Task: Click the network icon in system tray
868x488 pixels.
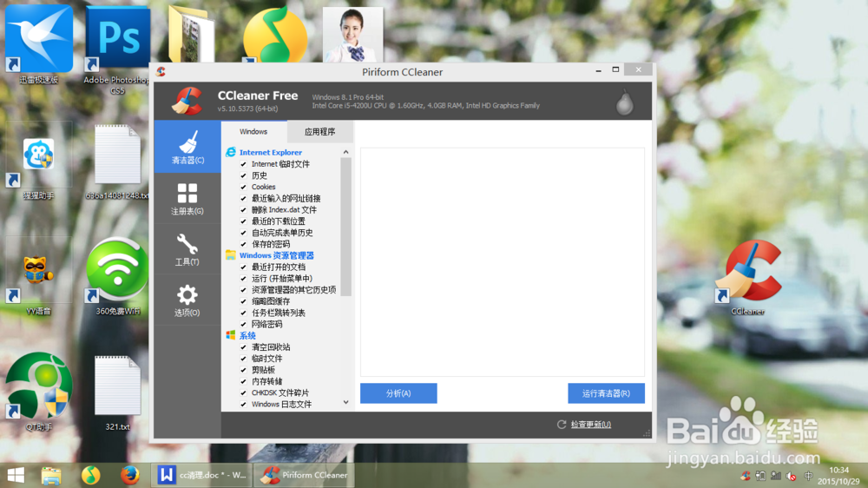Action: (776, 476)
